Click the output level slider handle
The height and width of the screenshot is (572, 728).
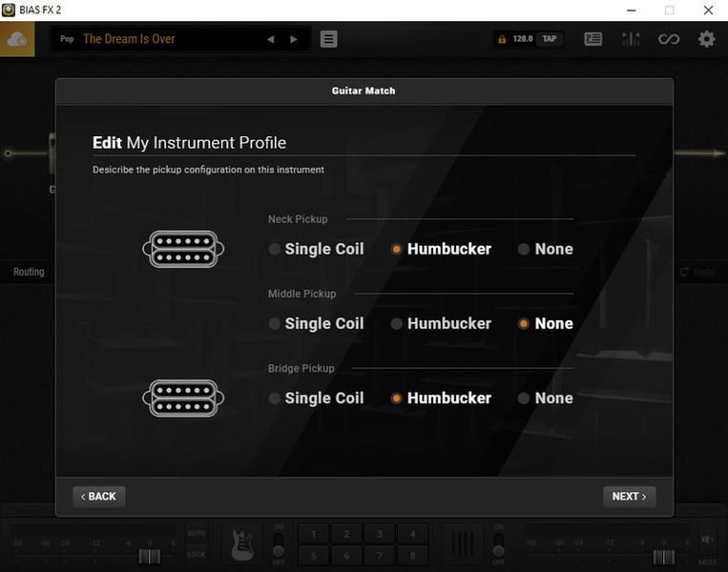click(664, 557)
